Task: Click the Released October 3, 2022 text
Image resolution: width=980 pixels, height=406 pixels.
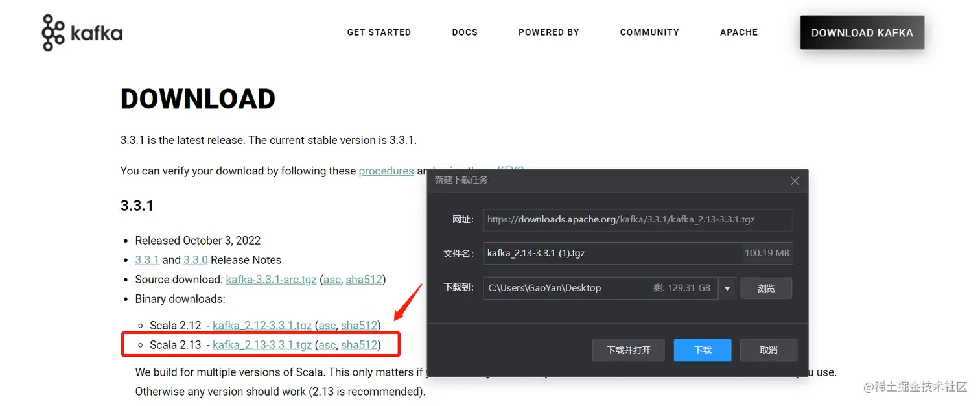Action: pos(198,241)
